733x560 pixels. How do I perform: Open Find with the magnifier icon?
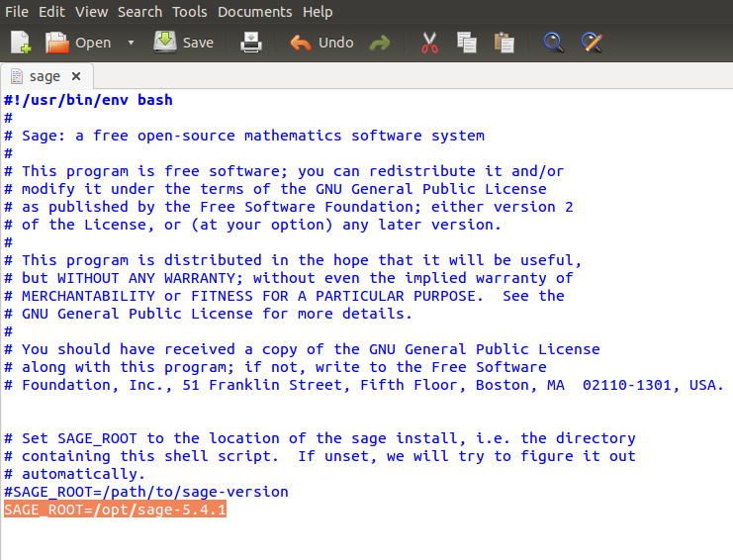click(554, 43)
